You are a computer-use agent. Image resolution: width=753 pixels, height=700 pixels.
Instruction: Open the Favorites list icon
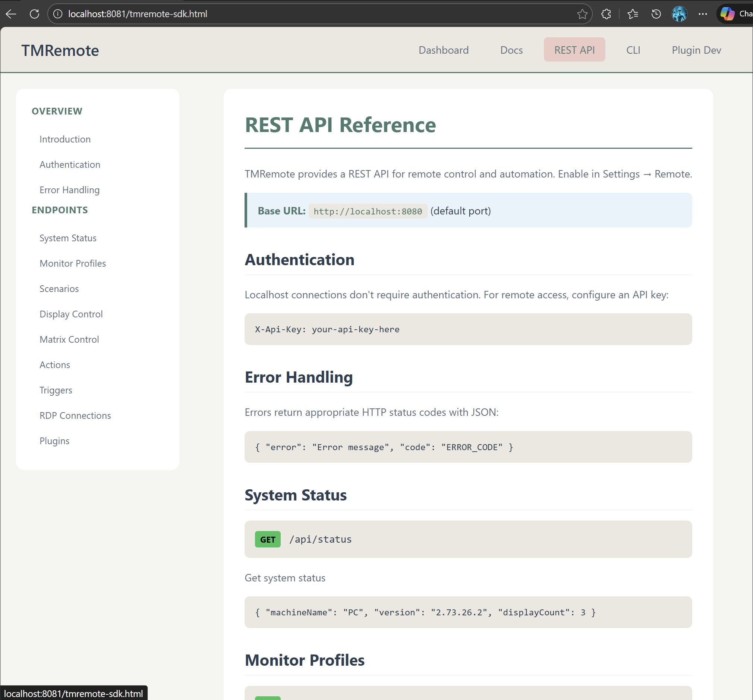(x=633, y=14)
